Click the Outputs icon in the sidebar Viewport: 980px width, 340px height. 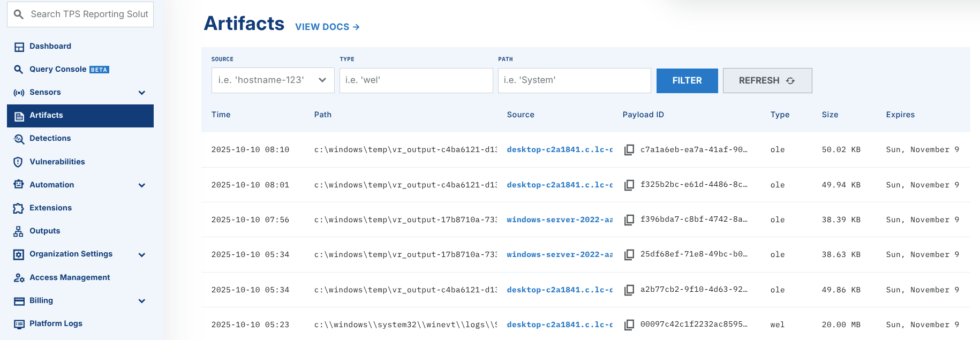19,231
